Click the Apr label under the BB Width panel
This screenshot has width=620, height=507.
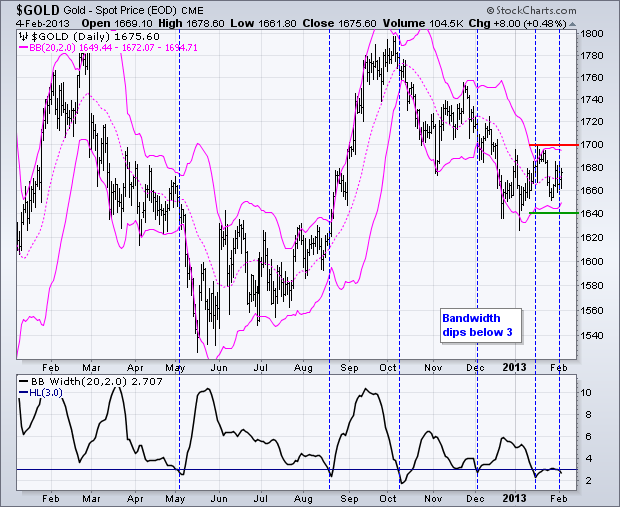point(135,499)
